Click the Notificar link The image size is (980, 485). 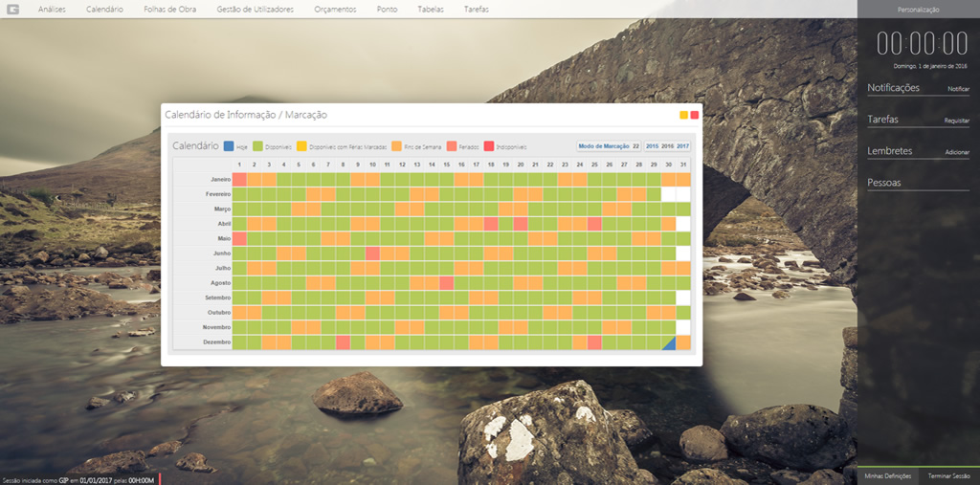pos(958,89)
